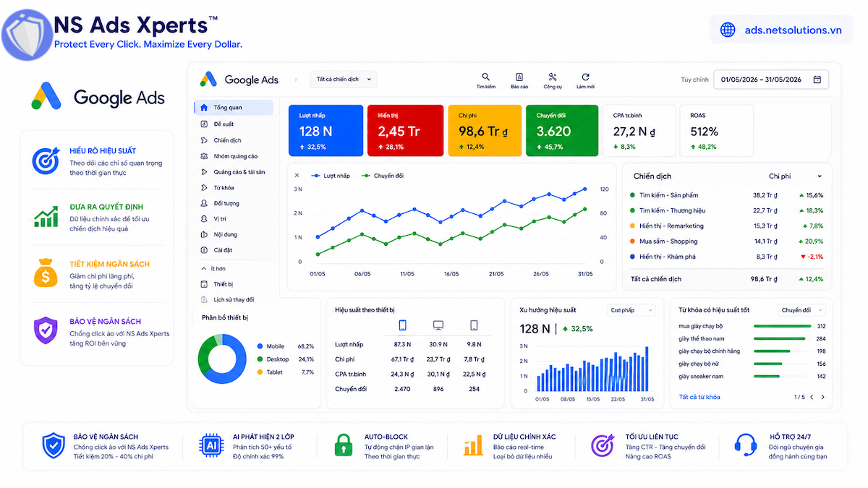Click the Tất cả từ khóa link
This screenshot has width=868, height=488.
pos(699,397)
